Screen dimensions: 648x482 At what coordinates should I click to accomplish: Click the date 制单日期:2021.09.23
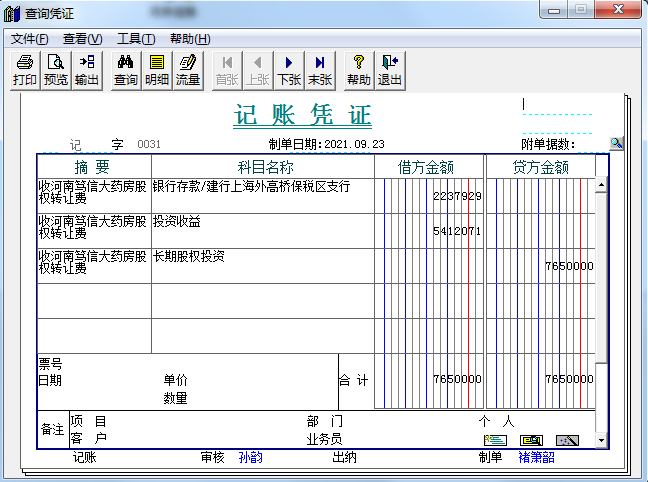[326, 144]
